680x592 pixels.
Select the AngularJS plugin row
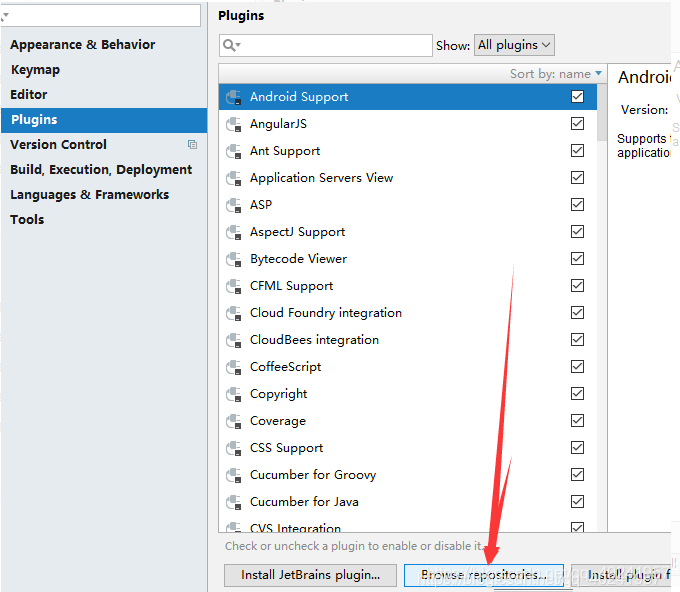click(408, 124)
